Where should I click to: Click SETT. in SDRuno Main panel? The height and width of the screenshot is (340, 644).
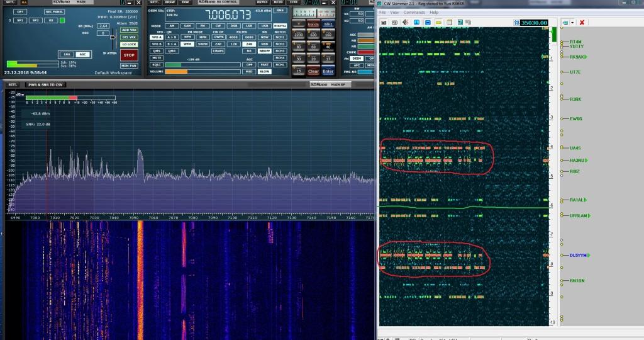(10, 2)
